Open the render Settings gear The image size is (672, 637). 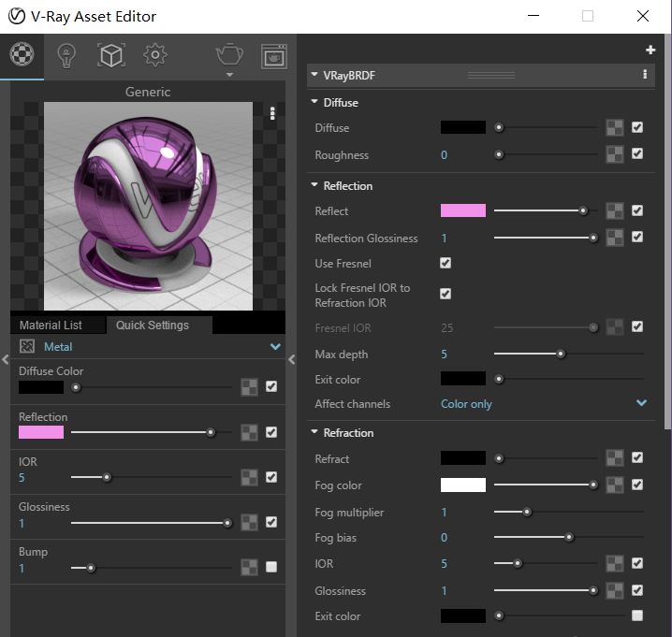pyautogui.click(x=154, y=55)
